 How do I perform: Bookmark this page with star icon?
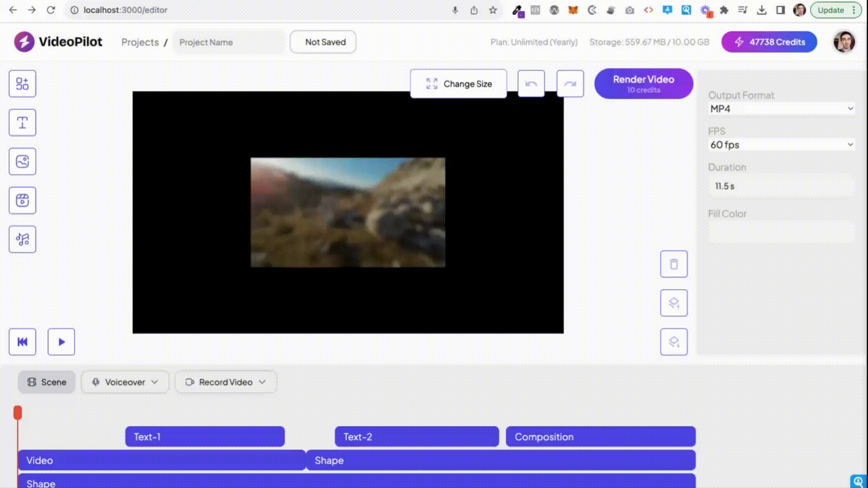pos(493,10)
